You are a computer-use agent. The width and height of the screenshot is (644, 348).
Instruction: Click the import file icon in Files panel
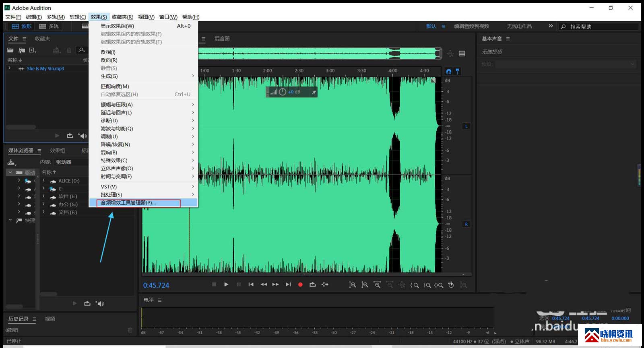coord(22,50)
